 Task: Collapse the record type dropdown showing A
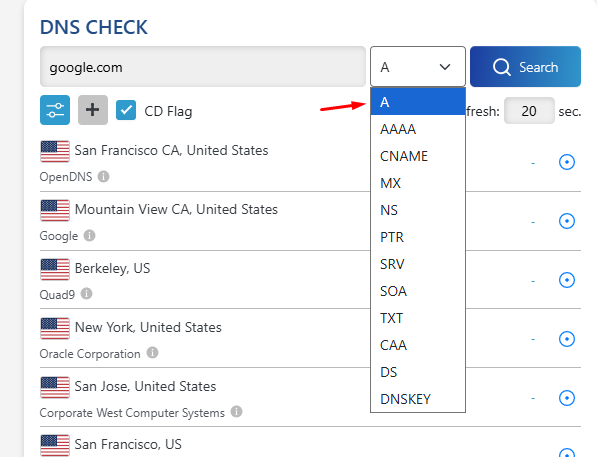(418, 67)
